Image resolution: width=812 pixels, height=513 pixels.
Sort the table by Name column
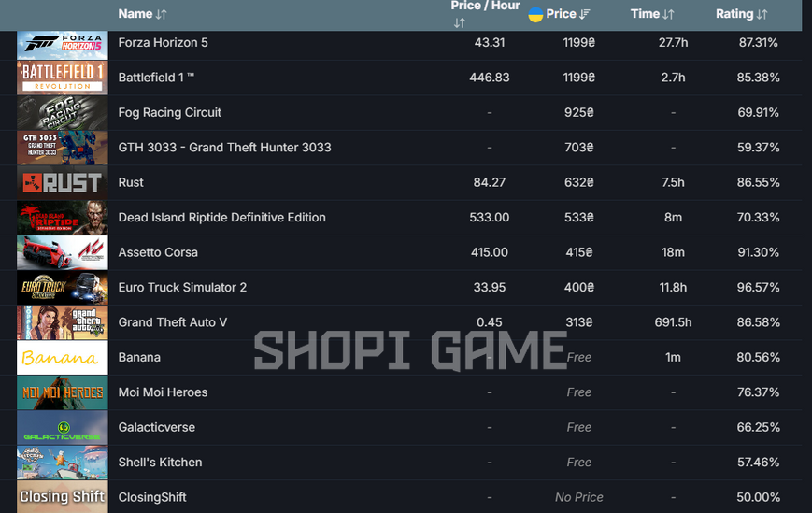[x=161, y=15]
